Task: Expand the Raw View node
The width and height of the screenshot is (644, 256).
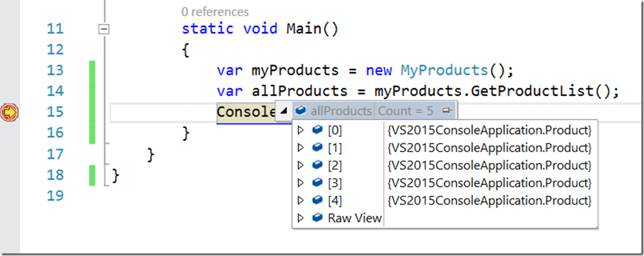Action: tap(301, 218)
